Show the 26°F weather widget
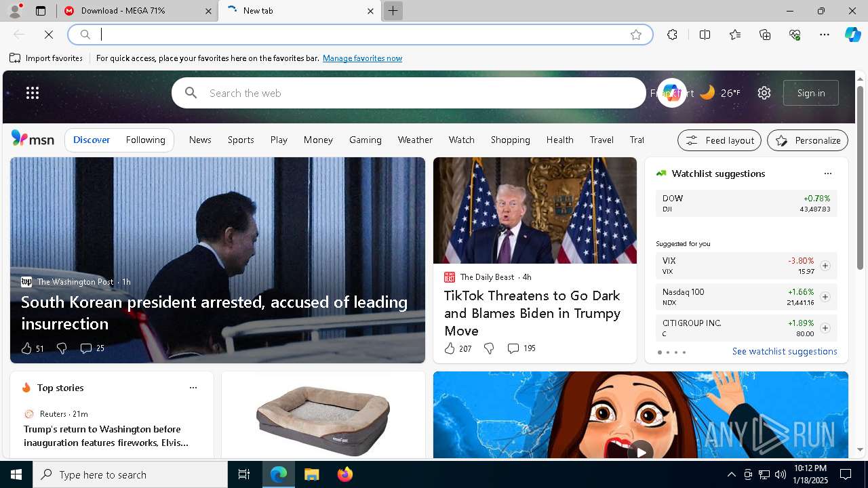Screen dimensions: 868x488 coord(720,93)
